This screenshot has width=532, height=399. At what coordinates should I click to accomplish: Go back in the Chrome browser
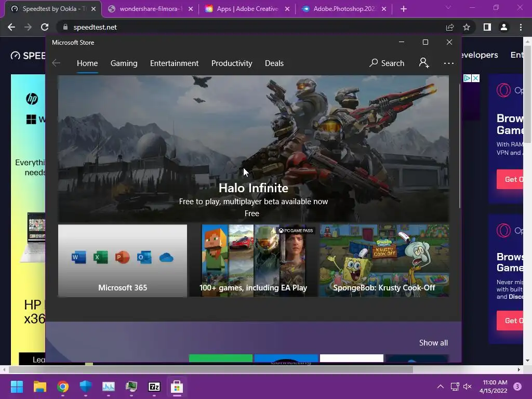11,27
